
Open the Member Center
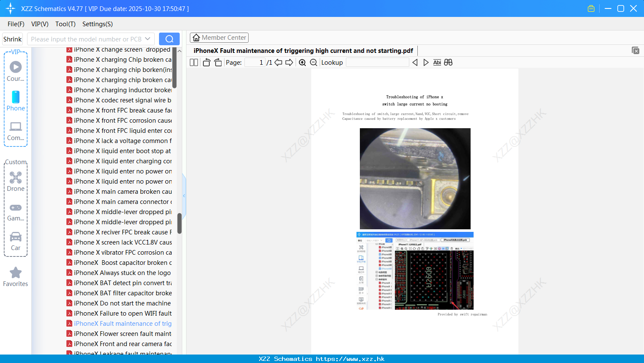point(219,38)
